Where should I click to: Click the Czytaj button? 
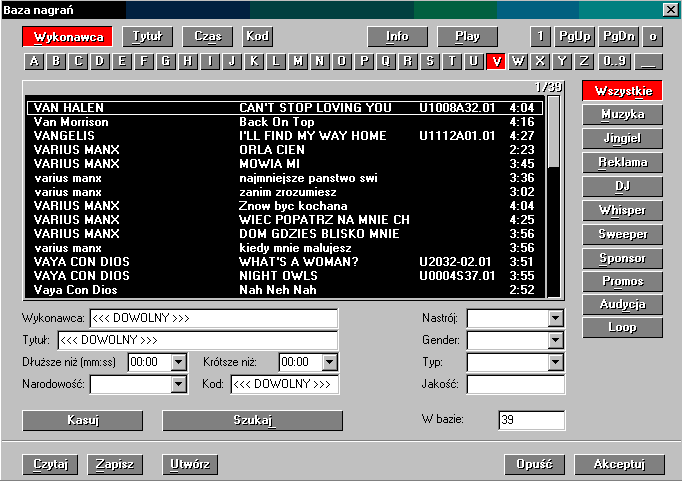50,464
